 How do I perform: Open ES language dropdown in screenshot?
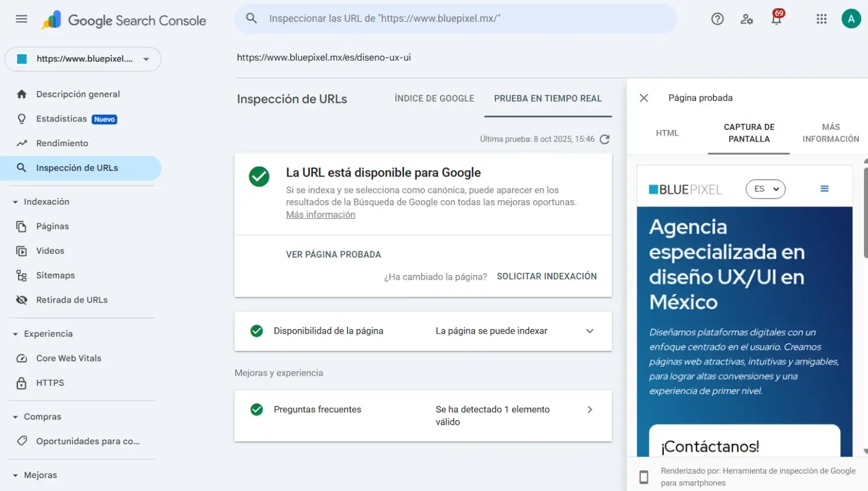(765, 189)
